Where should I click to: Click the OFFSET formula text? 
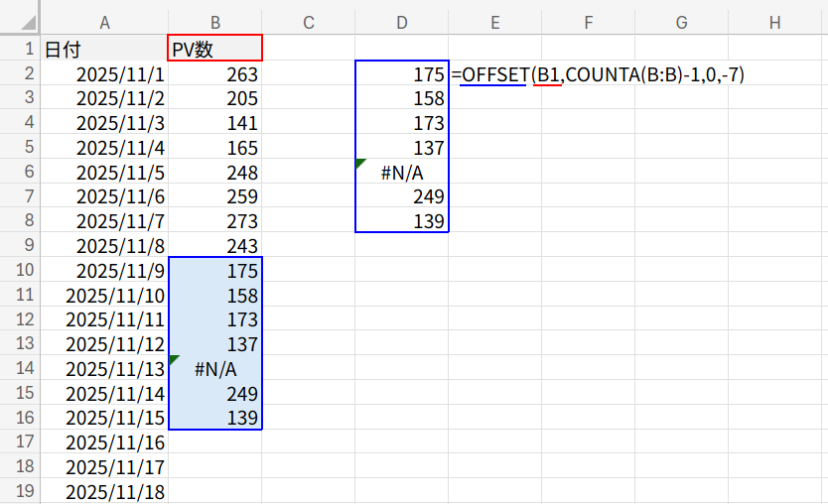point(598,74)
